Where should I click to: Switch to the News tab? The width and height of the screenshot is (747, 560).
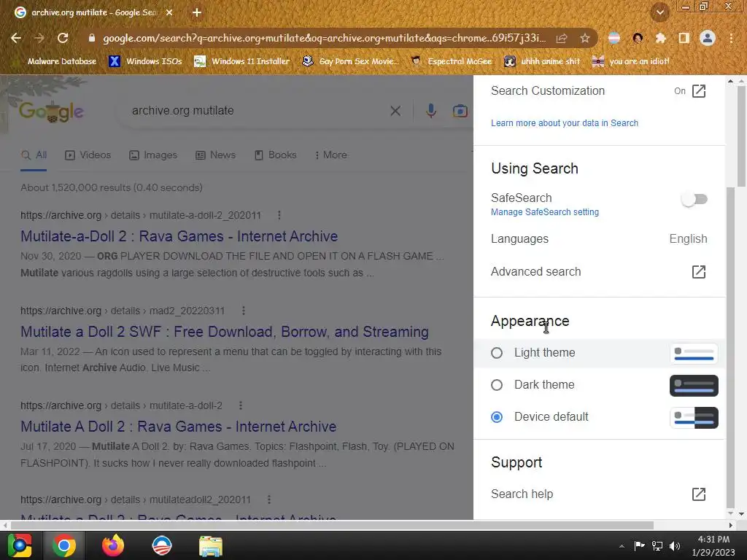point(216,155)
